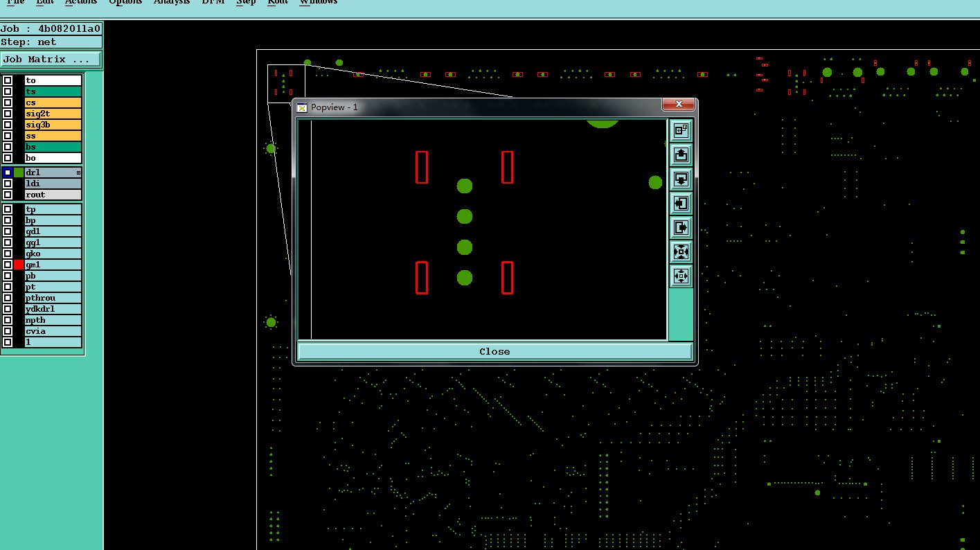The width and height of the screenshot is (980, 550).
Task: Enable the rout layer checkbox
Action: [8, 195]
